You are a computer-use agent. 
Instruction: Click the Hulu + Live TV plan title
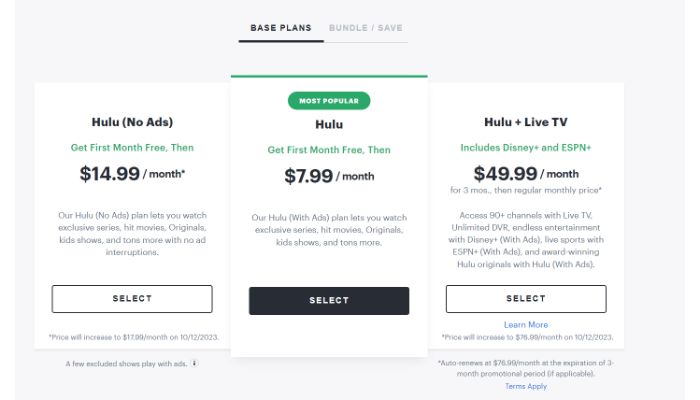tap(526, 123)
